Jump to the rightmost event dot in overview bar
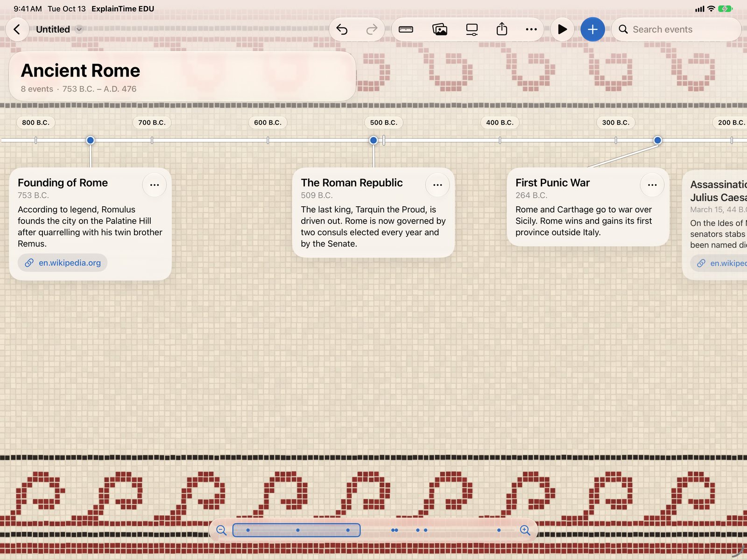The image size is (747, 560). tap(499, 530)
